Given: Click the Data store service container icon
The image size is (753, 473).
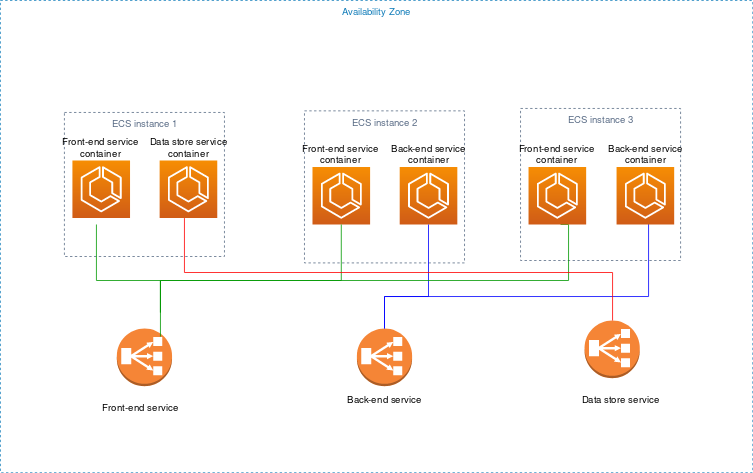Looking at the screenshot, I should point(188,189).
